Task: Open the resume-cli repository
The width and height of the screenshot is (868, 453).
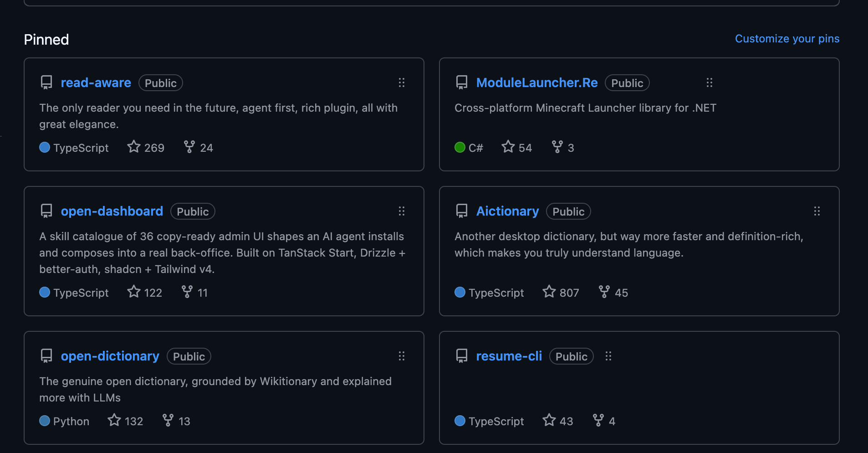Action: [509, 356]
